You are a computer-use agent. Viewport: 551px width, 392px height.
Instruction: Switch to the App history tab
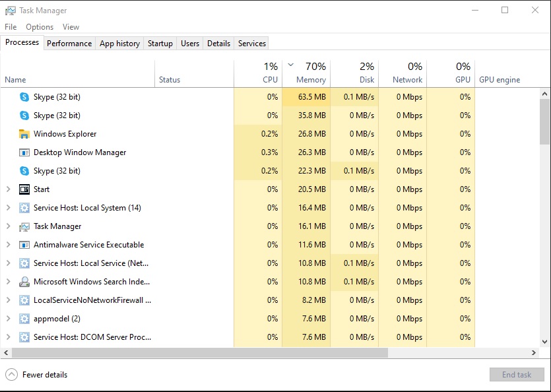(x=119, y=44)
